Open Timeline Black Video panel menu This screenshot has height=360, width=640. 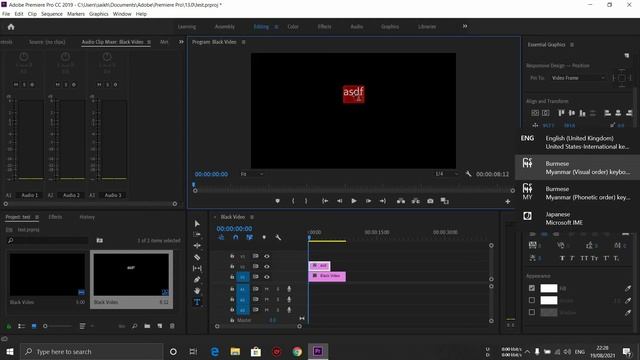pos(252,217)
